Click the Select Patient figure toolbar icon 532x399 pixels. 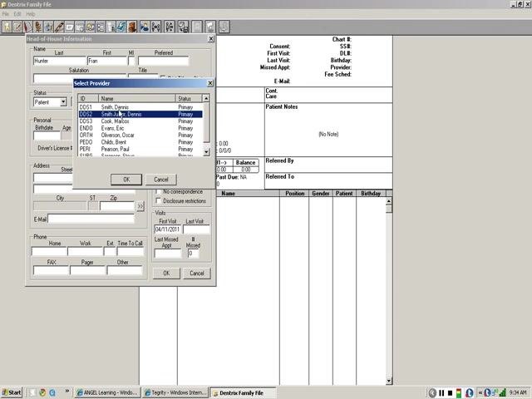tap(7, 27)
